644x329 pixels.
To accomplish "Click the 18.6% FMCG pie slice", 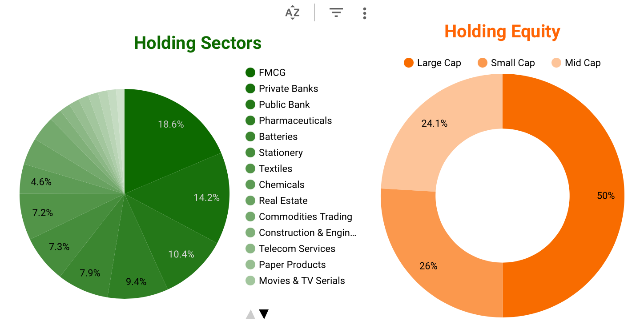I will tap(170, 124).
